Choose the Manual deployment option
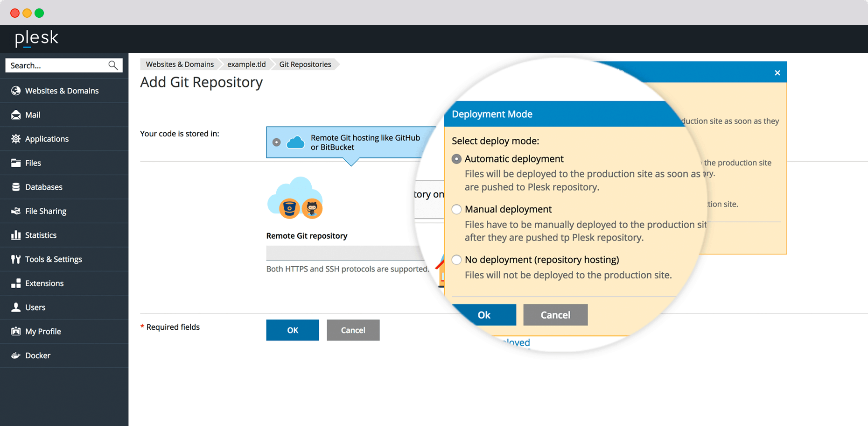This screenshot has height=426, width=868. (456, 210)
